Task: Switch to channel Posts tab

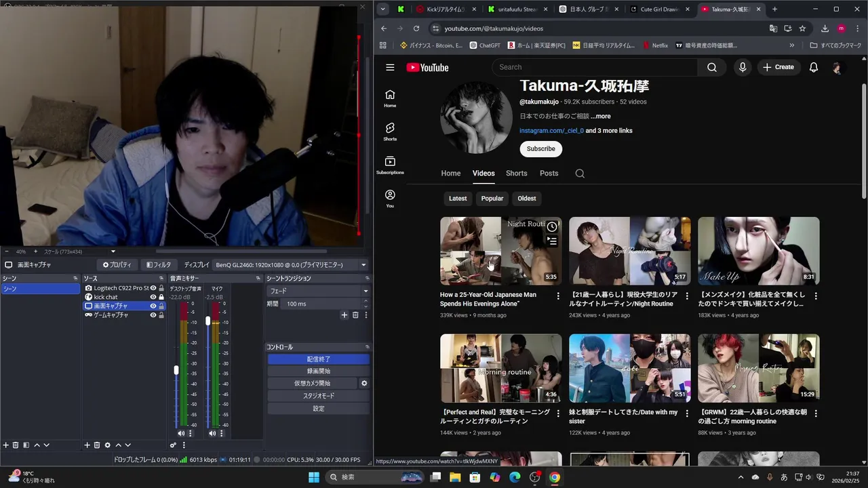Action: coord(549,174)
